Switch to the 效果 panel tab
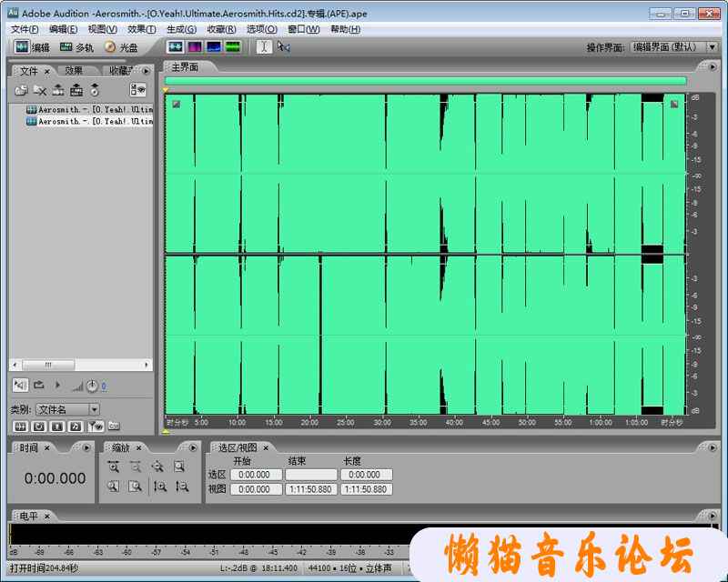The image size is (728, 582). click(x=74, y=71)
